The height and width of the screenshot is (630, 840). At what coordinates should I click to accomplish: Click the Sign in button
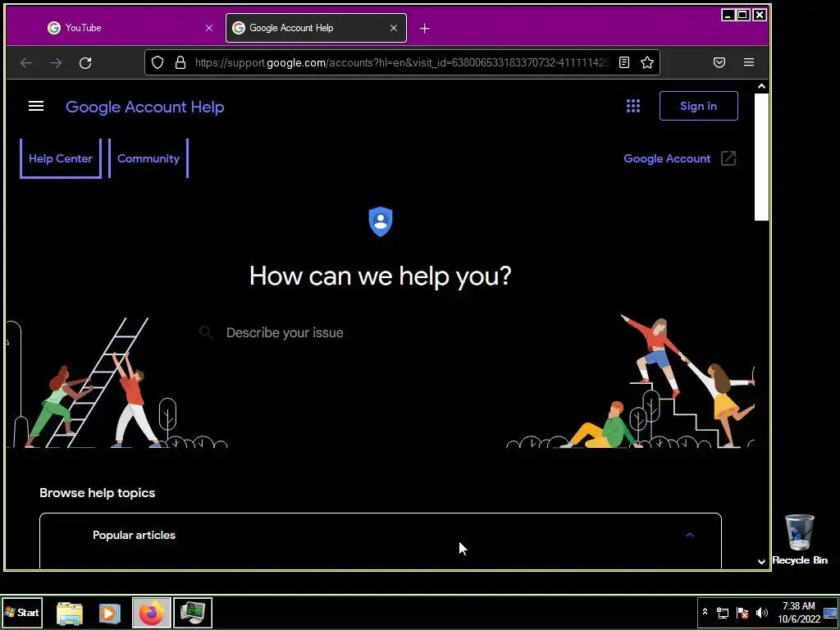coord(699,106)
